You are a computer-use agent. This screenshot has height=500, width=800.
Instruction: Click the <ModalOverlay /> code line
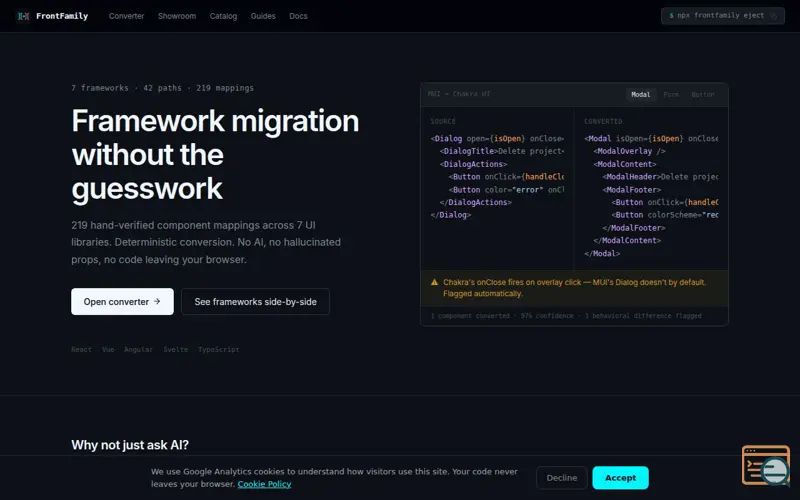click(x=629, y=151)
